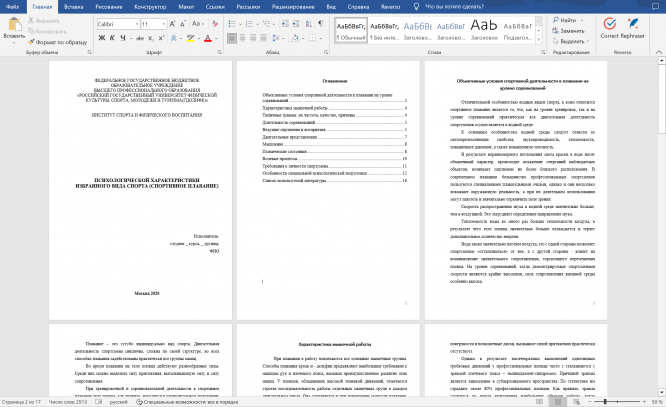
Task: Open the Файл tab
Action: point(12,7)
